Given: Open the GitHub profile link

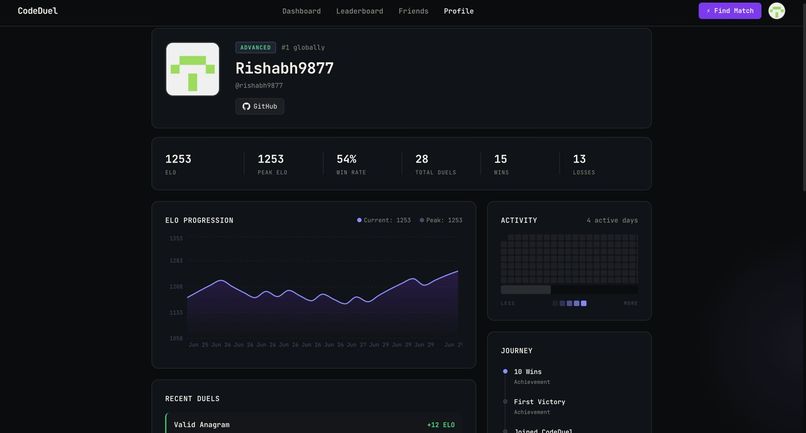Looking at the screenshot, I should [x=260, y=106].
